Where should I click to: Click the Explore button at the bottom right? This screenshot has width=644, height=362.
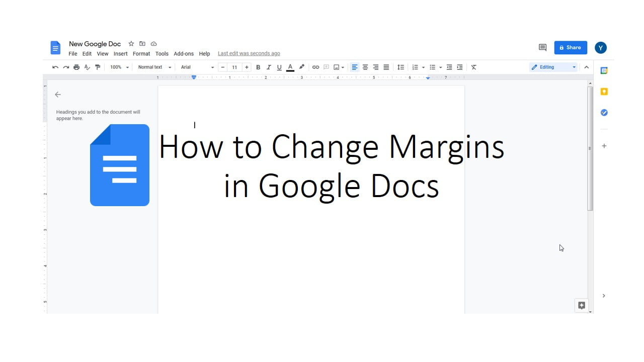pyautogui.click(x=582, y=305)
